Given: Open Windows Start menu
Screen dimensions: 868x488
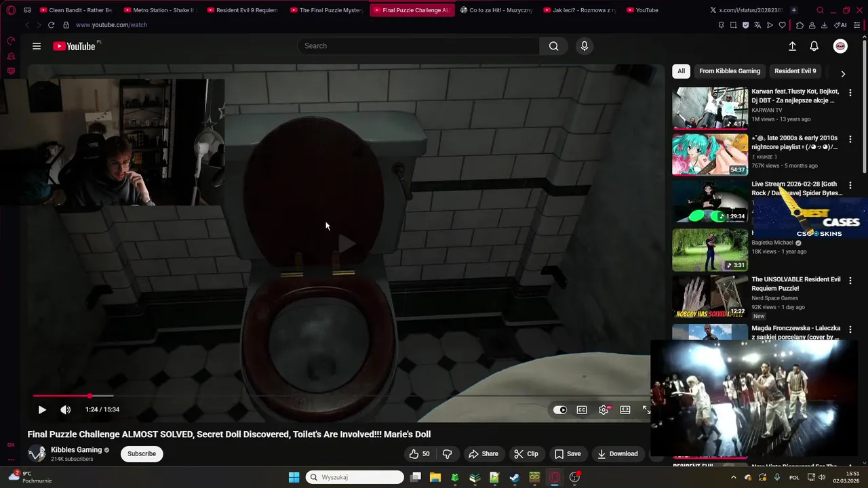Looking at the screenshot, I should pyautogui.click(x=294, y=477).
